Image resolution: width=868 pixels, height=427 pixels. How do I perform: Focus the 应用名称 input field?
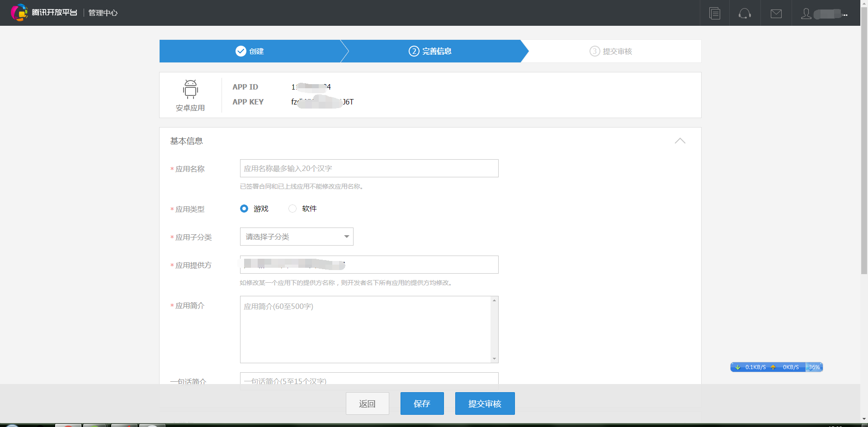click(x=369, y=168)
